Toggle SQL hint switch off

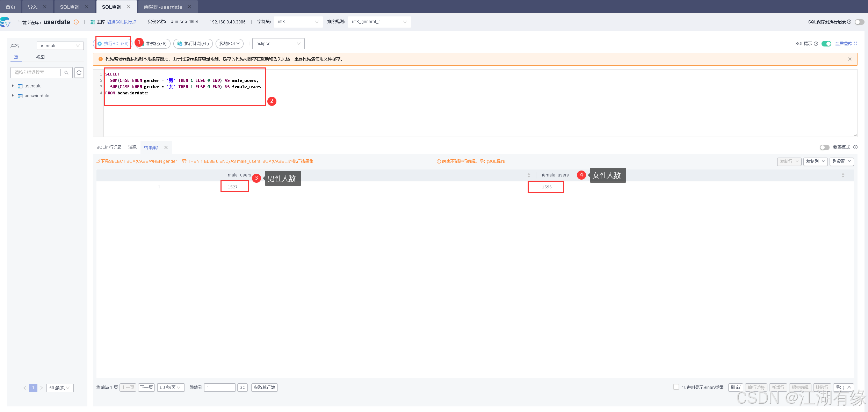[x=826, y=44]
